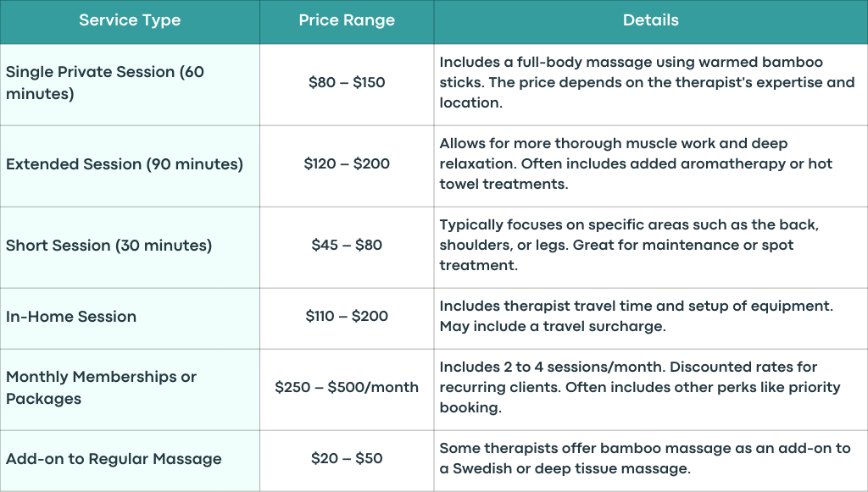Select the Monthly Memberships or Packages cell

tap(130, 390)
